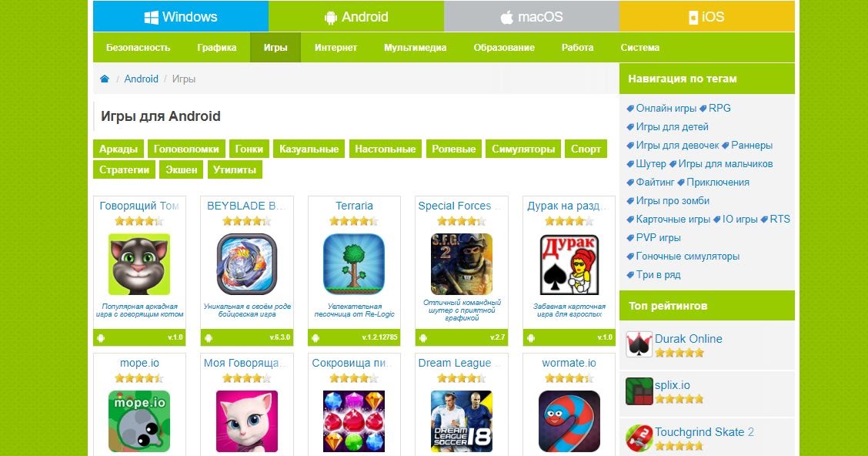Switch to the Windows platform tab
This screenshot has height=456, width=868.
[x=181, y=17]
